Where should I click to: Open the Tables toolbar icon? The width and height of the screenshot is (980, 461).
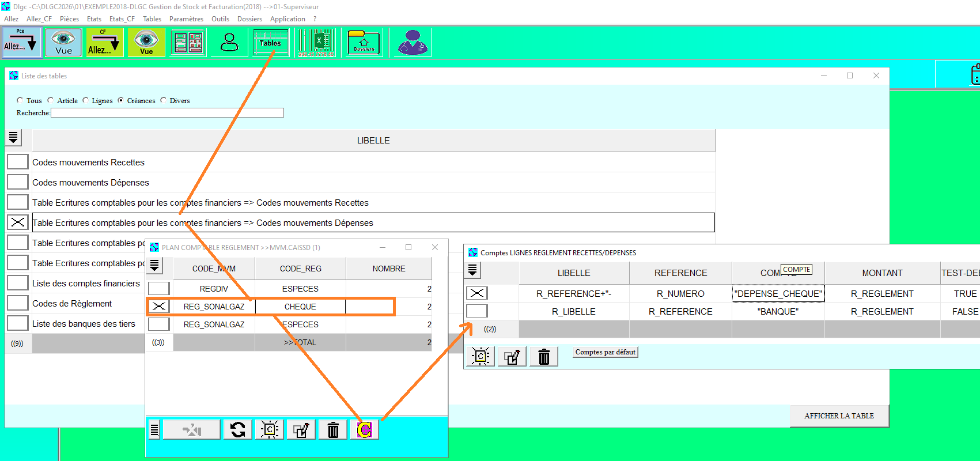(x=270, y=43)
